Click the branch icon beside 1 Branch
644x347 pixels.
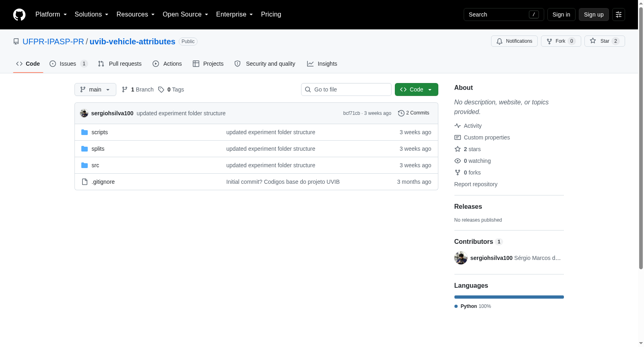click(125, 89)
